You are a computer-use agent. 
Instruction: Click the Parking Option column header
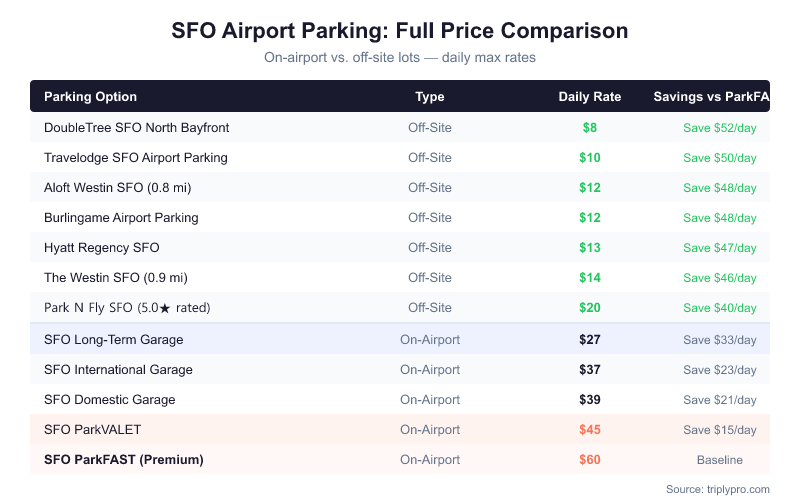click(x=91, y=97)
